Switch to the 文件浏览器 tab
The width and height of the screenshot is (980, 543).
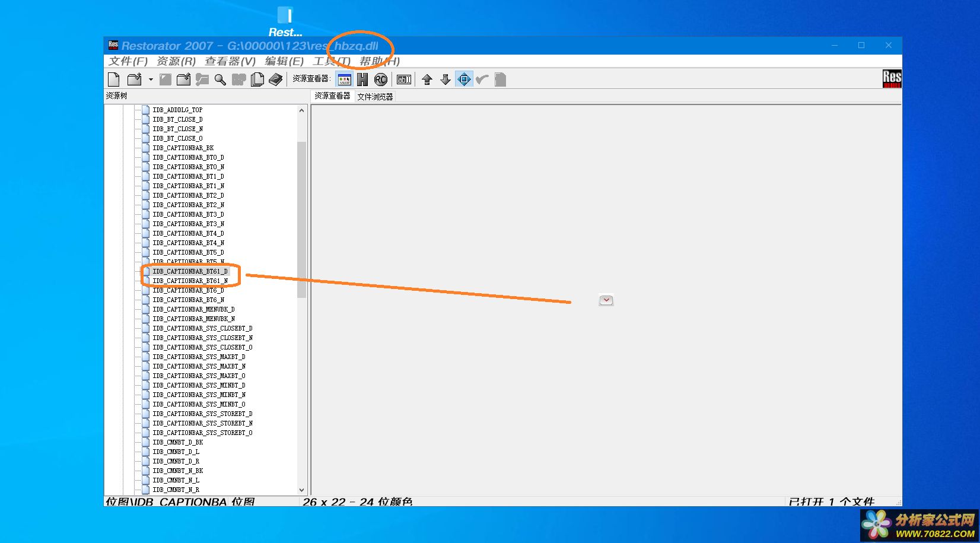(x=375, y=97)
